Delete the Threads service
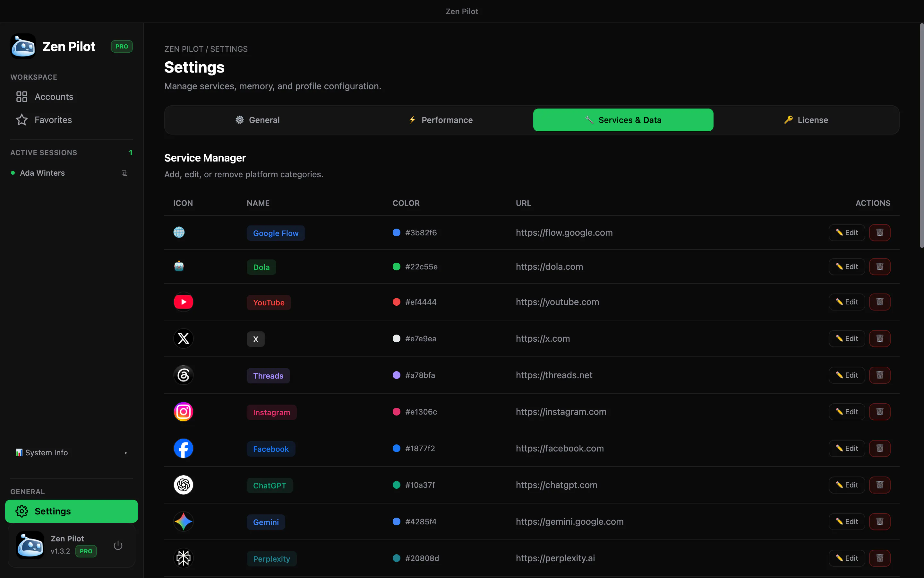This screenshot has height=578, width=924. (x=880, y=375)
